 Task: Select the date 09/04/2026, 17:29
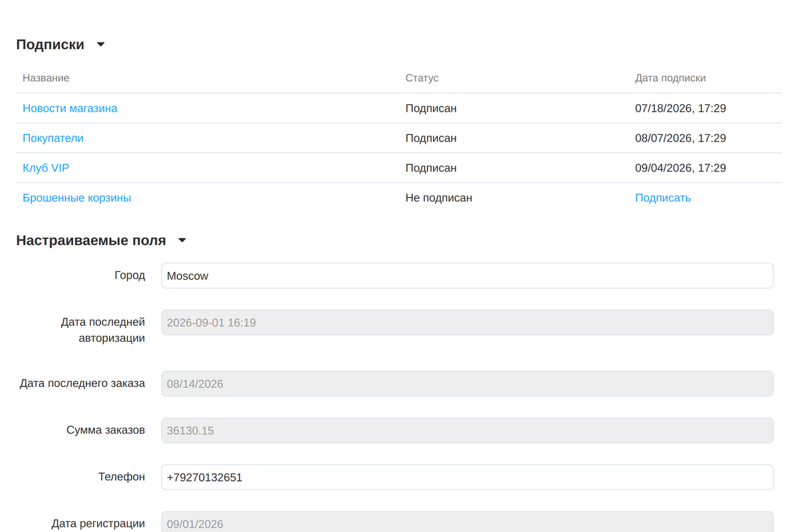click(x=680, y=168)
